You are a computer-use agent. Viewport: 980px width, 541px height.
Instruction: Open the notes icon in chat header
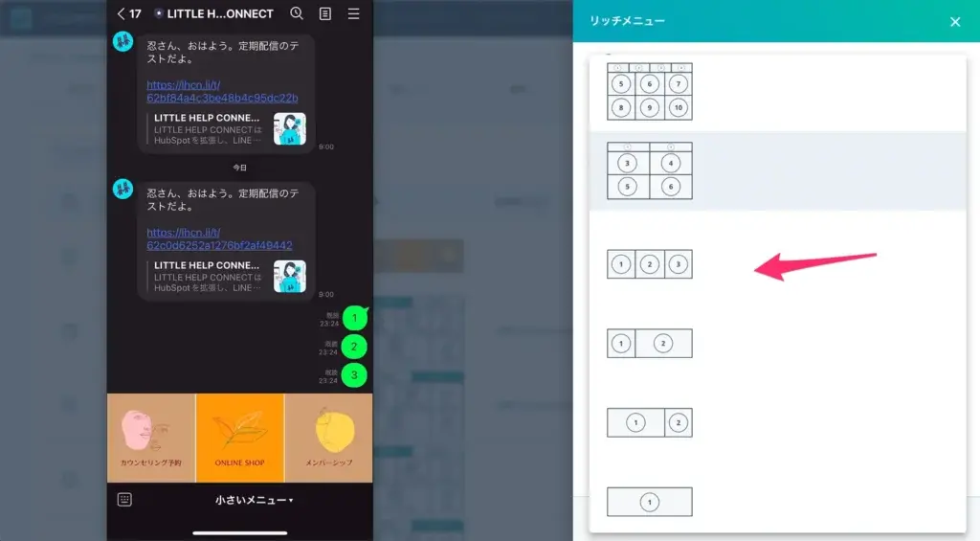pos(325,14)
